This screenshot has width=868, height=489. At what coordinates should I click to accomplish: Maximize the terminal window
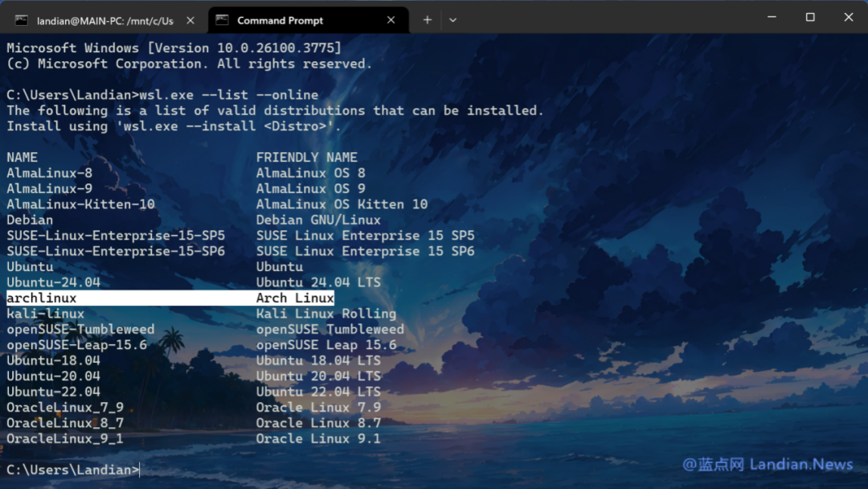(x=810, y=17)
